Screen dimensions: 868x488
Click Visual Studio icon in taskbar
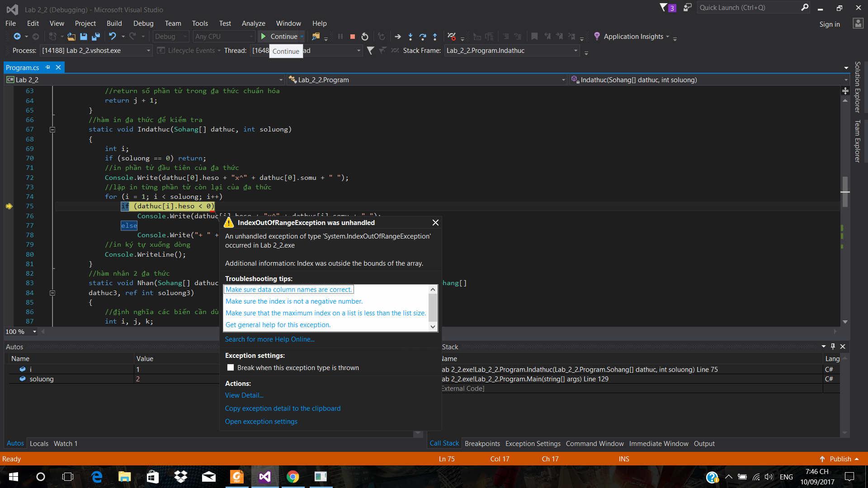coord(265,477)
